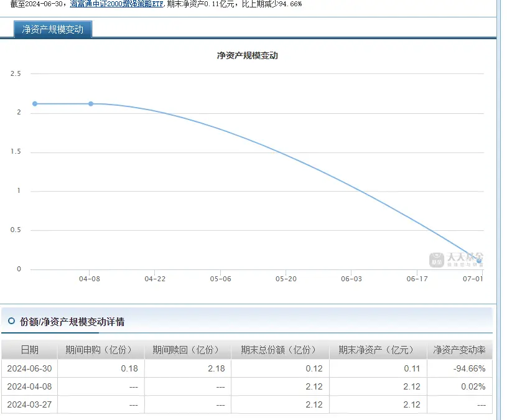This screenshot has width=507, height=420.
Task: Click the 04-22 axis label
Action: pos(155,279)
